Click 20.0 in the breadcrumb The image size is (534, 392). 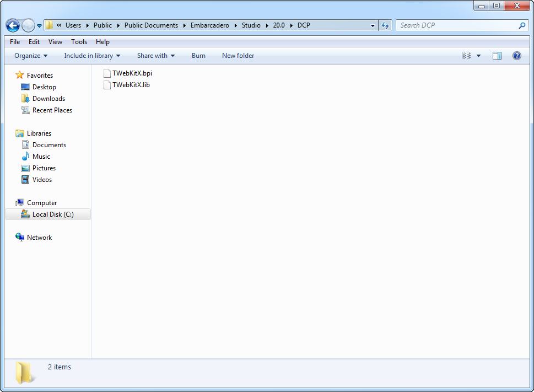click(x=279, y=25)
